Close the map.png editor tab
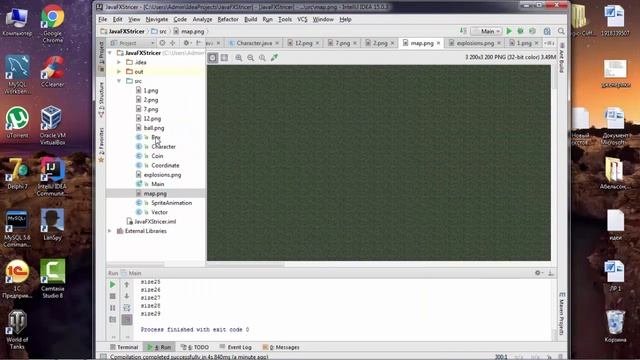Image resolution: width=640 pixels, height=360 pixels. click(438, 43)
